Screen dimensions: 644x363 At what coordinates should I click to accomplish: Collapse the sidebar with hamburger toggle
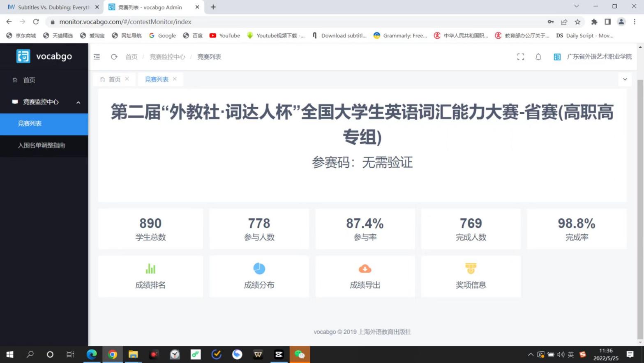pos(97,57)
